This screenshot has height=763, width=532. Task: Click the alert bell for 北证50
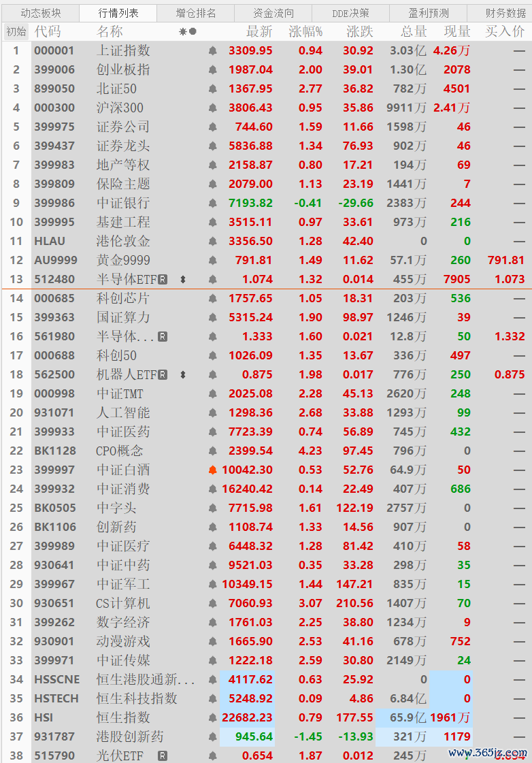(x=212, y=89)
